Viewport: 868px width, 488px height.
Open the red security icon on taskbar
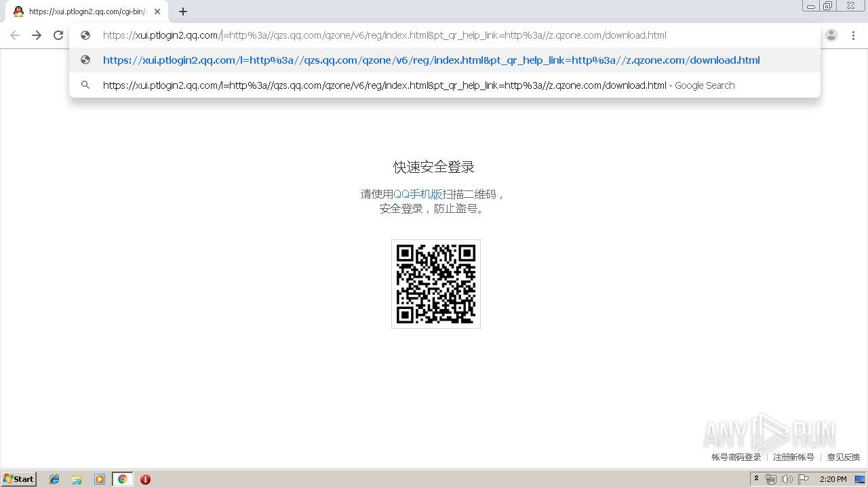click(145, 479)
